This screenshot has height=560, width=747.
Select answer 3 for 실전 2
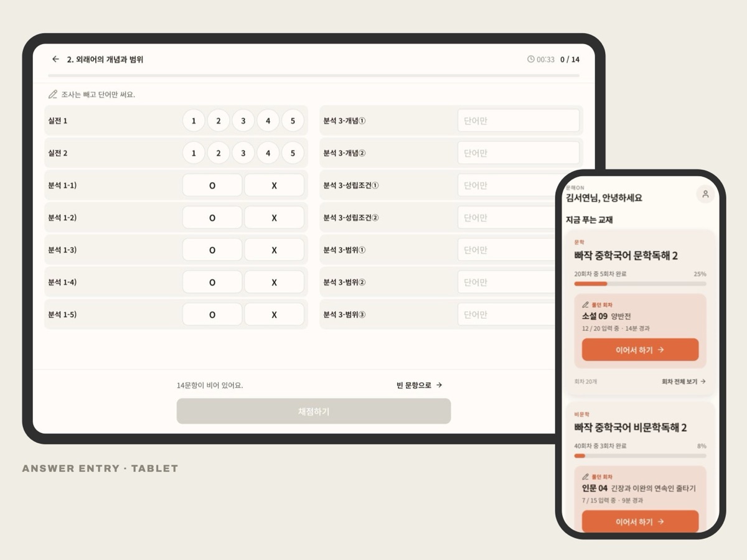tap(243, 153)
